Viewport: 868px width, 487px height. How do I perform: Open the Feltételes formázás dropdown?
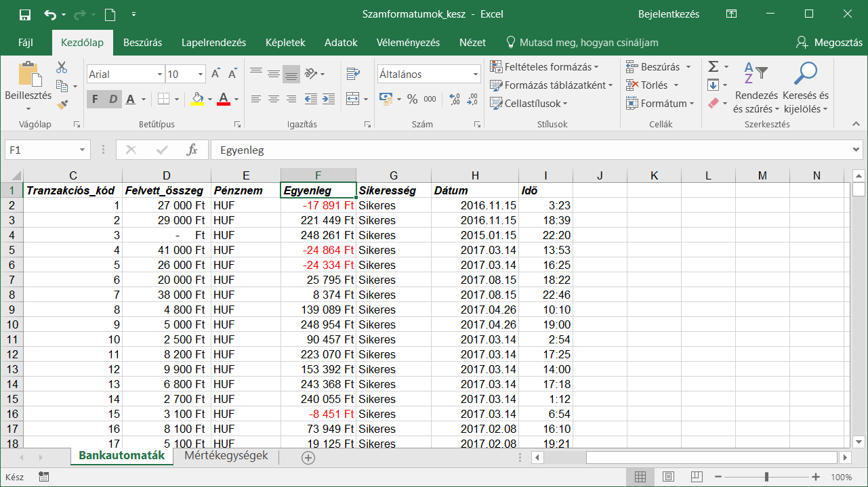coord(545,67)
